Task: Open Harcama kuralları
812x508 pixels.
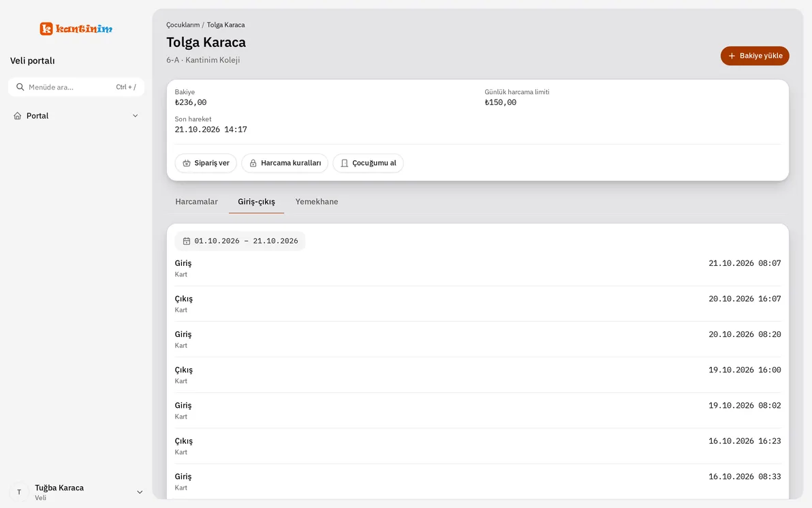Action: click(x=285, y=163)
